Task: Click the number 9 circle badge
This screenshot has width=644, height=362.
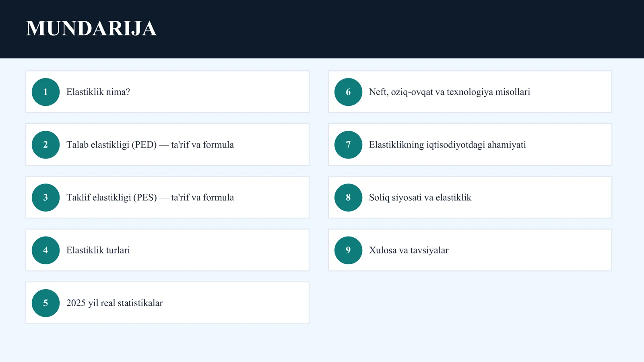Action: pos(348,250)
